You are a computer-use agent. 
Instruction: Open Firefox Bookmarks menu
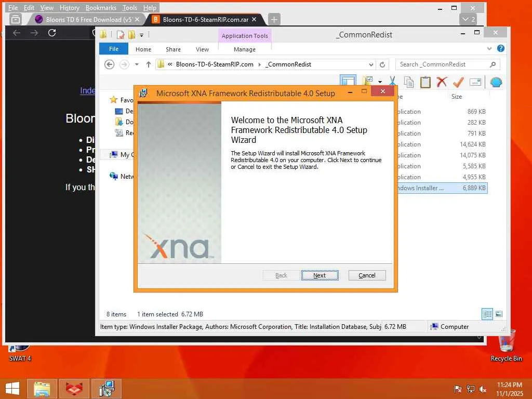click(101, 7)
